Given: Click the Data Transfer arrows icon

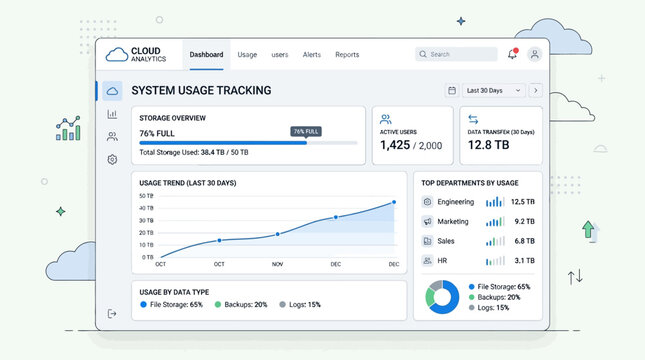Looking at the screenshot, I should point(473,119).
